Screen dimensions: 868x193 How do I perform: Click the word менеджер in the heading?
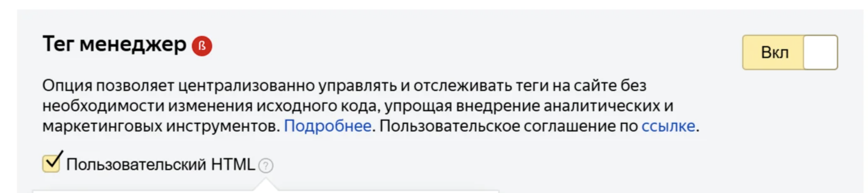pos(133,45)
